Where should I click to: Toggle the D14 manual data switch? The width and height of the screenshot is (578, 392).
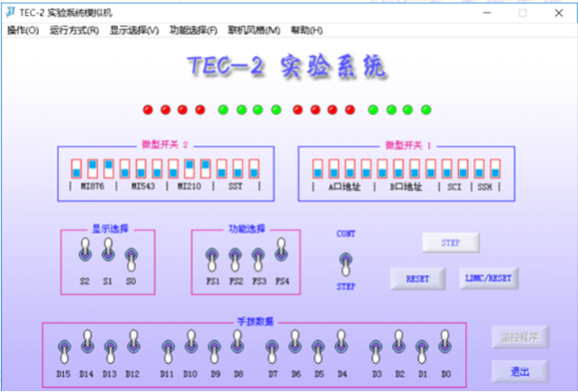(x=88, y=342)
